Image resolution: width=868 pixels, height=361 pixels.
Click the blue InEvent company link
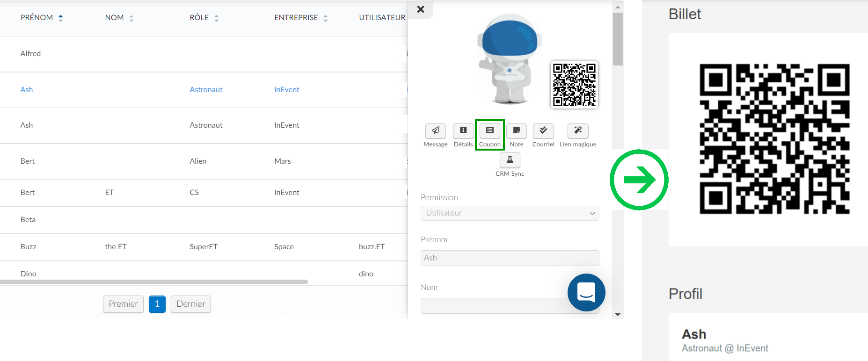pyautogui.click(x=287, y=89)
